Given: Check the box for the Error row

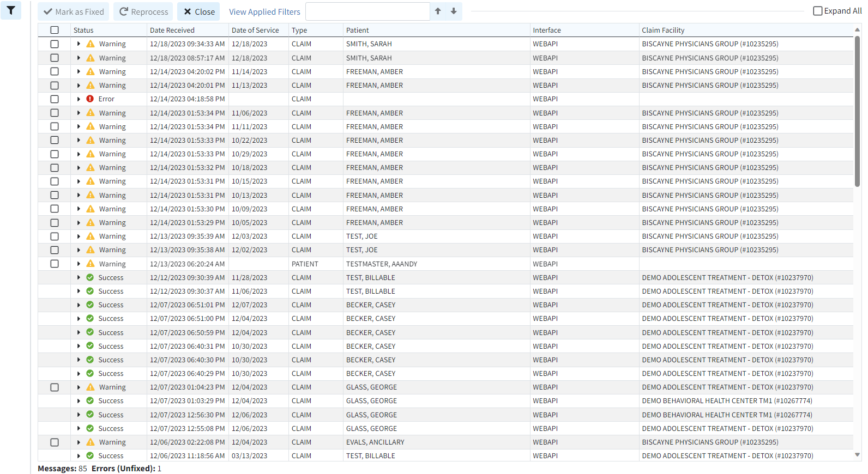Looking at the screenshot, I should pyautogui.click(x=55, y=99).
